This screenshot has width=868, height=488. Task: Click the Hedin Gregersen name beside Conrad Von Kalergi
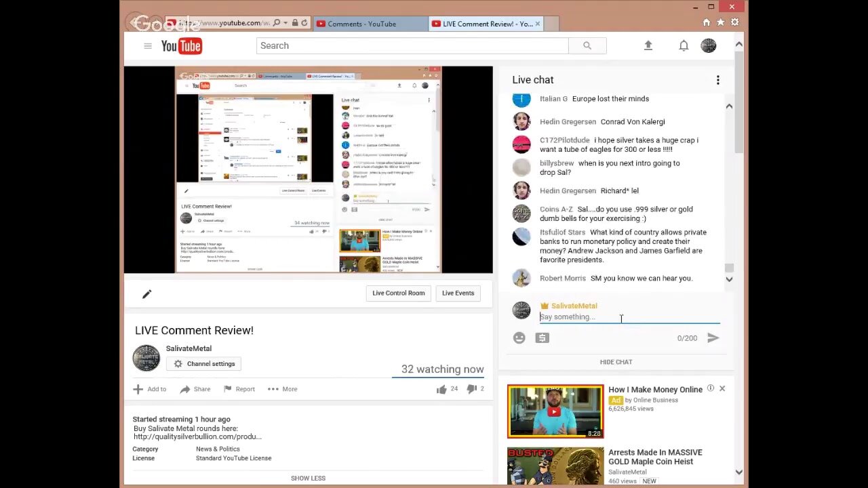(568, 122)
